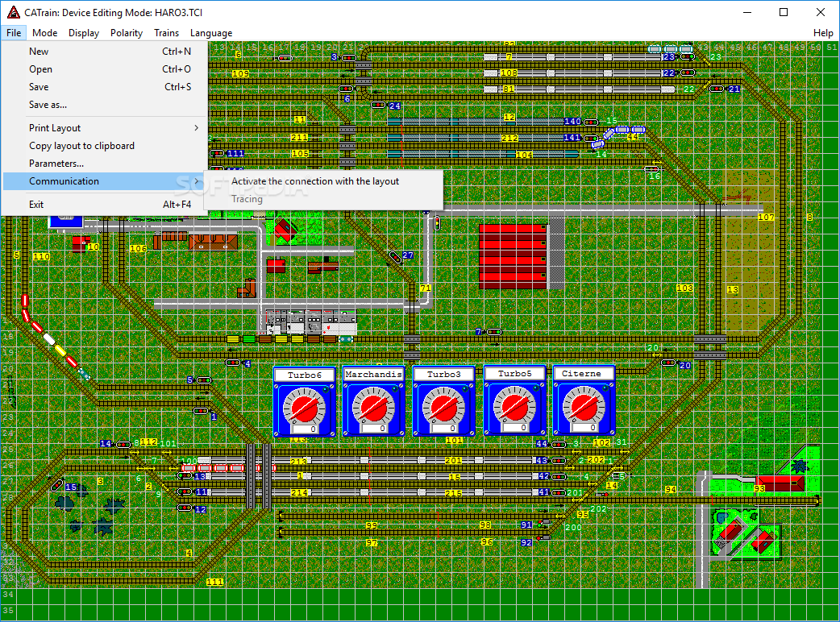Click signal number 140 icon

pos(591,122)
